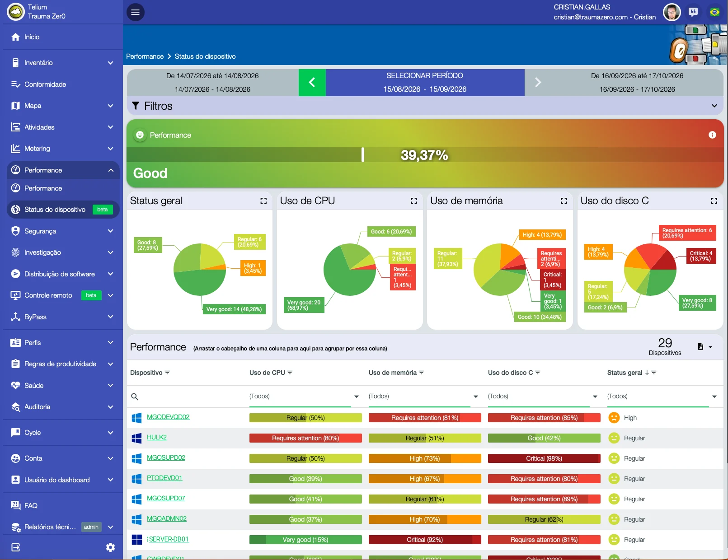Click Performance breadcrumb link

tap(145, 56)
